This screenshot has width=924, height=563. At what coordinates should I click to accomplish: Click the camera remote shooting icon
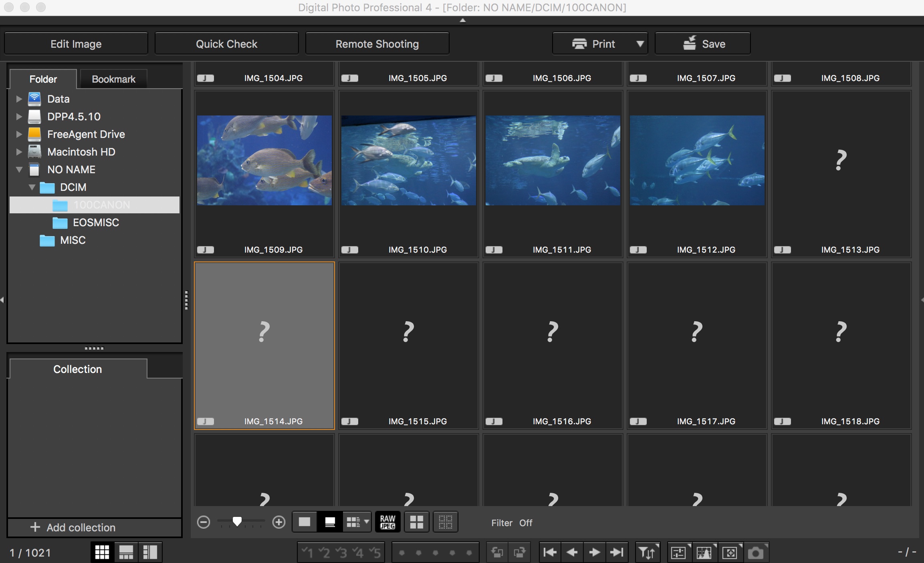pyautogui.click(x=756, y=553)
